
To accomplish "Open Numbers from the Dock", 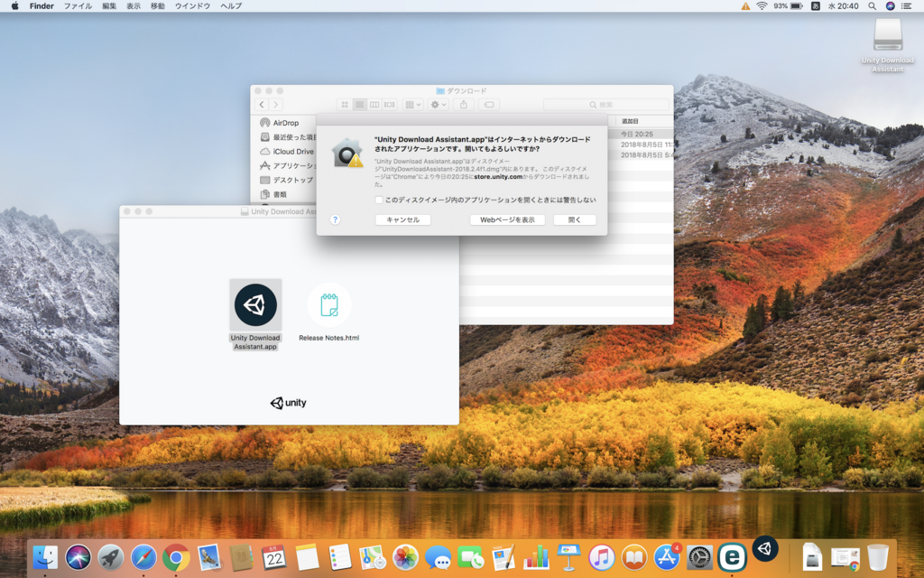I will tap(536, 557).
